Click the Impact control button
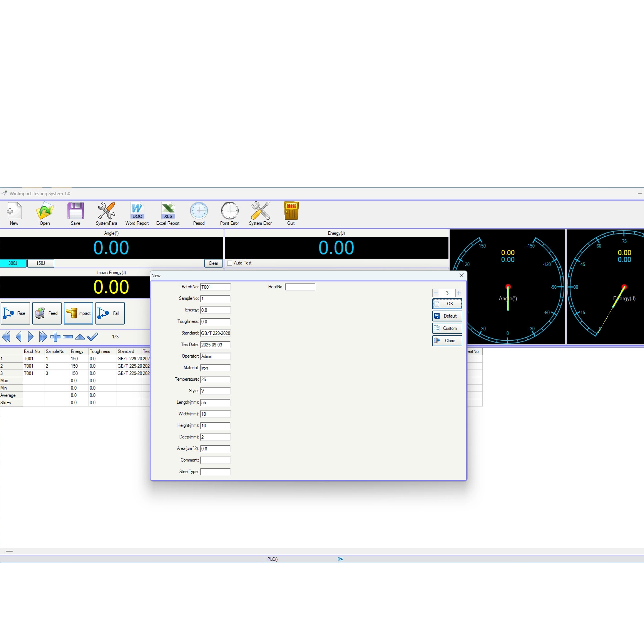 click(x=79, y=313)
